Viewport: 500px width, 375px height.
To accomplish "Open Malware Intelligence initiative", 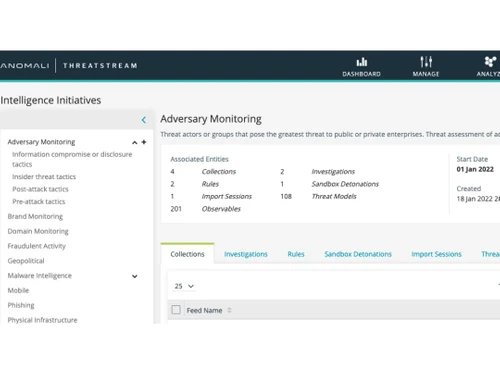I will (40, 276).
